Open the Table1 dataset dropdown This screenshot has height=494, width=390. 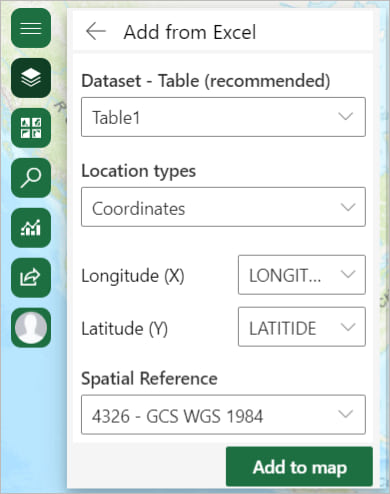coord(223,117)
